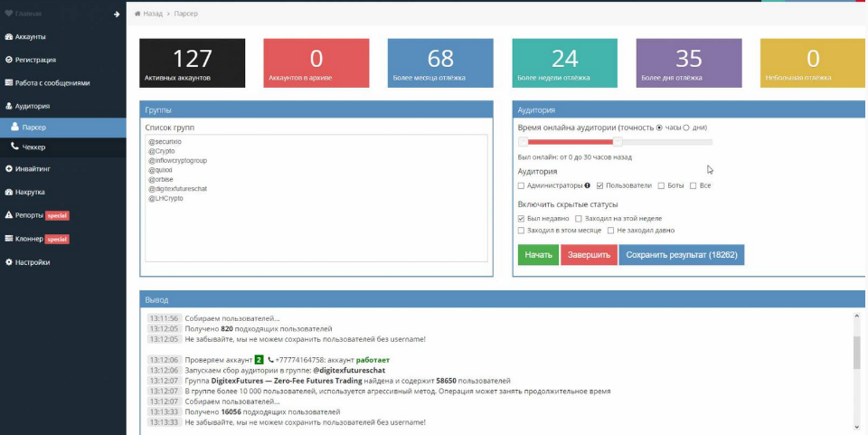Click Сохранить результат (18262) button
The image size is (868, 435).
(x=681, y=255)
